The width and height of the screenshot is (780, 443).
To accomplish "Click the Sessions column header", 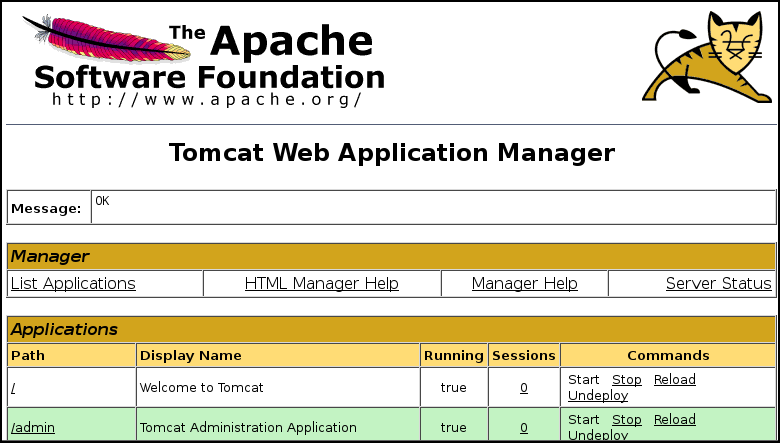I will coord(524,355).
